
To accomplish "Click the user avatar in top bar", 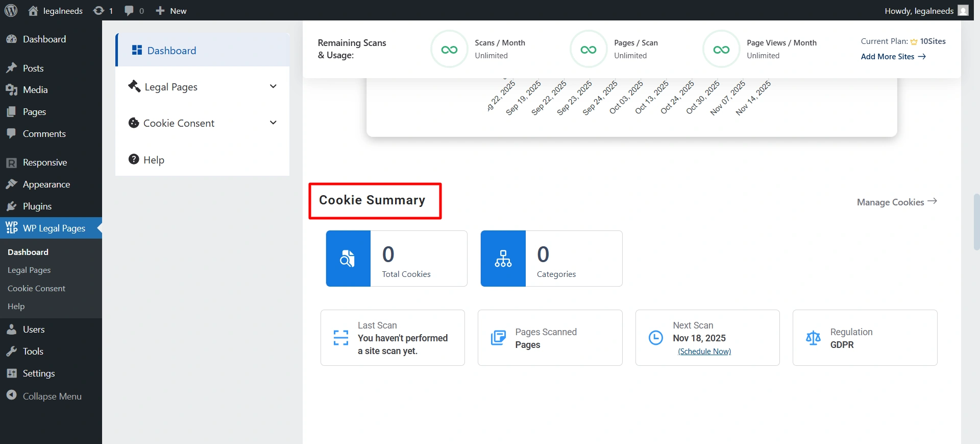I will [963, 11].
